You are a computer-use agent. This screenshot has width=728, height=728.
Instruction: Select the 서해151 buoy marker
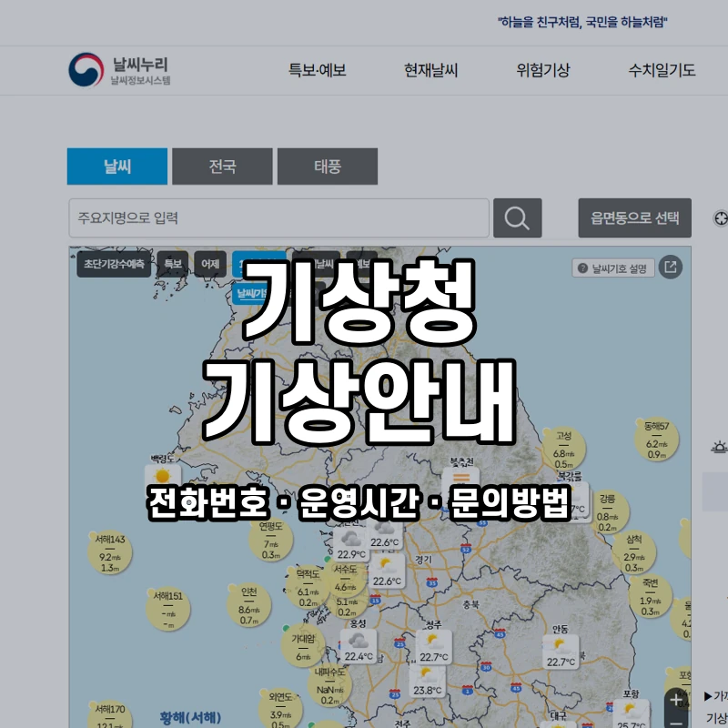coord(168,609)
